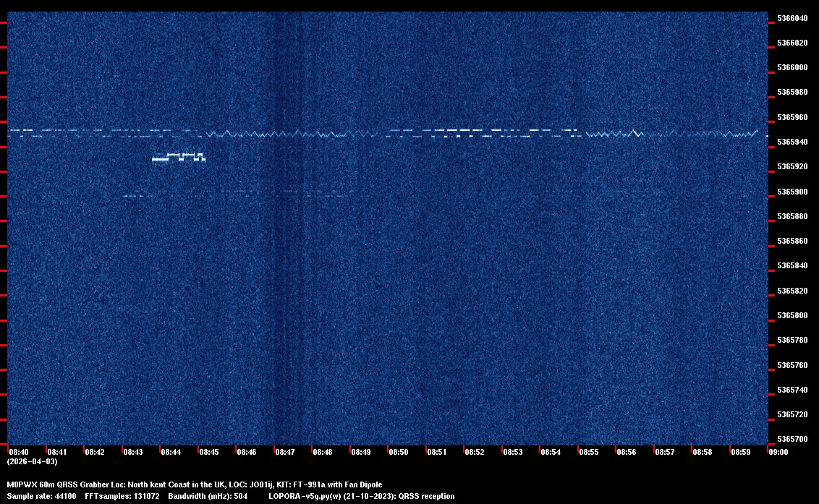Click the 08:55 time axis label
The width and height of the screenshot is (819, 504).
pyautogui.click(x=589, y=452)
